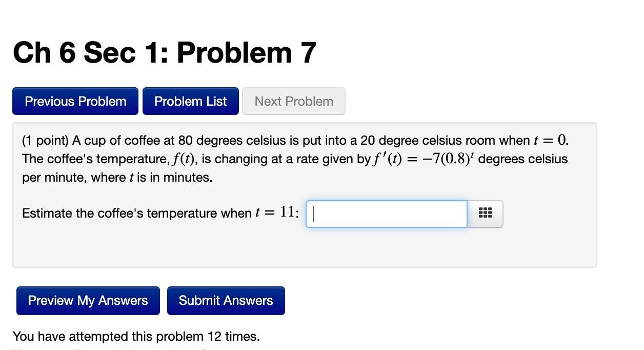
Task: Select the keypad icon next to the answer box
Action: [x=484, y=213]
